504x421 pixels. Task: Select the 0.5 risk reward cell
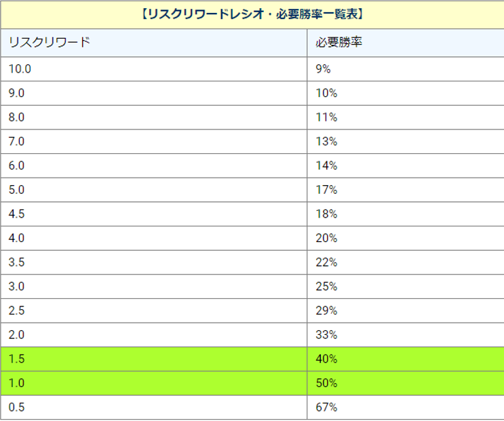[x=18, y=407]
